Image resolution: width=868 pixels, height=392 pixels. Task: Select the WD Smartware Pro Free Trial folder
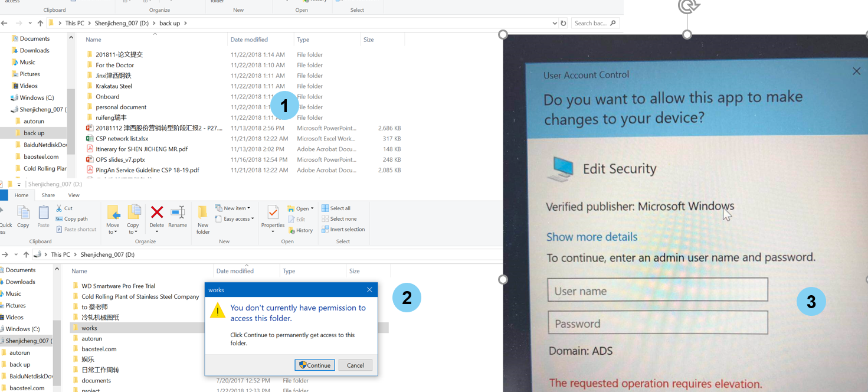118,286
